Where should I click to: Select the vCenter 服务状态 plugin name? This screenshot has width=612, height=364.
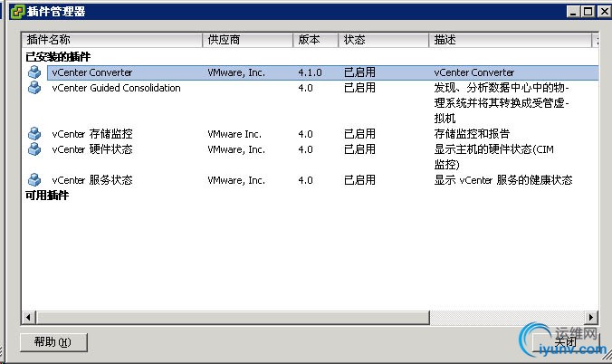[x=92, y=180]
